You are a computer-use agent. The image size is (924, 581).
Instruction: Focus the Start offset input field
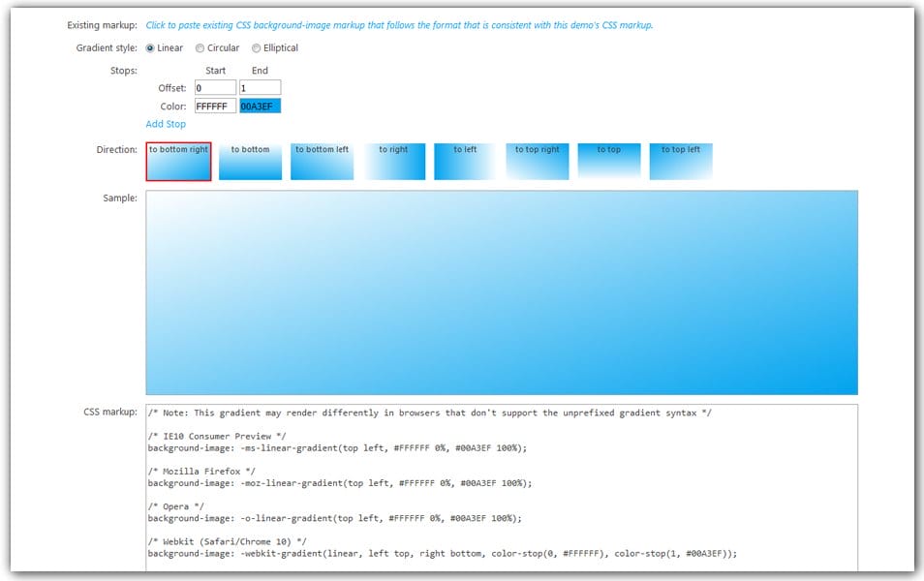215,88
